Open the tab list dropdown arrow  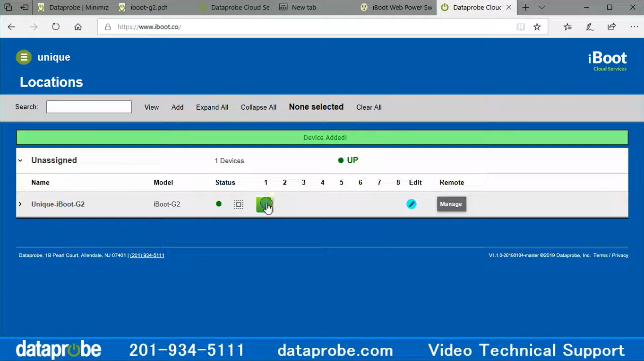click(541, 8)
